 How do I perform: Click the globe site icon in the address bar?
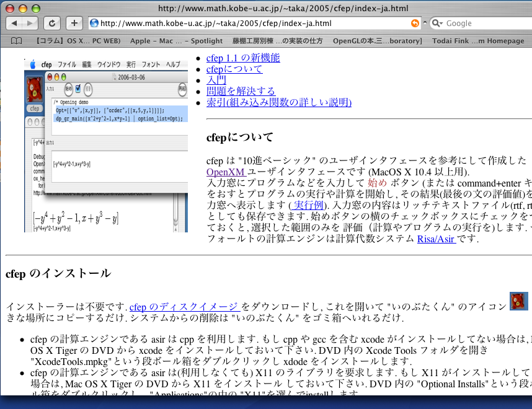[x=94, y=23]
